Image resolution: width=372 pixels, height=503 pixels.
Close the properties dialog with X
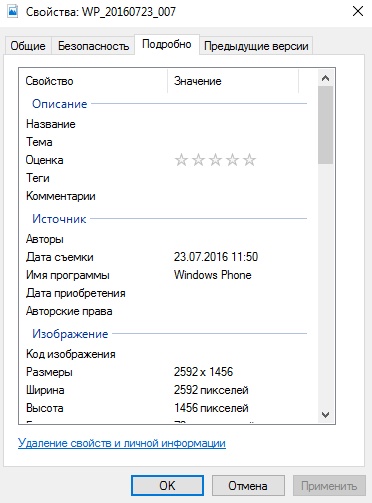pyautogui.click(x=358, y=11)
